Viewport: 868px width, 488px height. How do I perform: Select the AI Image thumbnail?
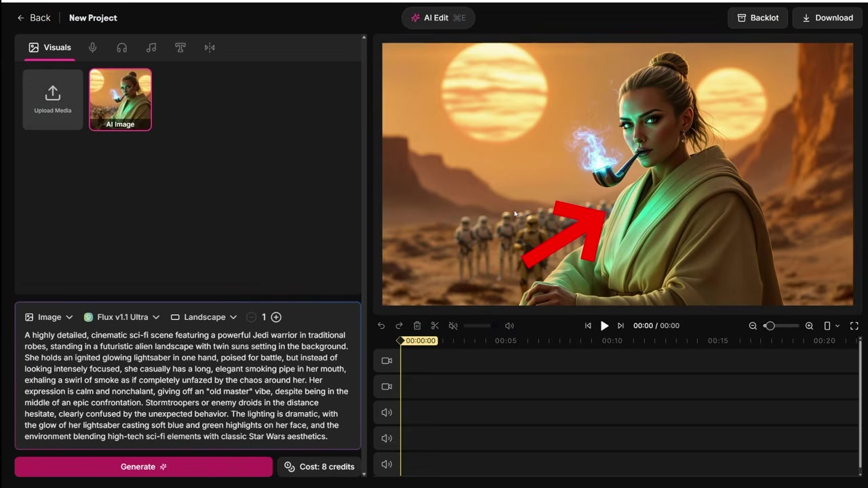tap(120, 99)
